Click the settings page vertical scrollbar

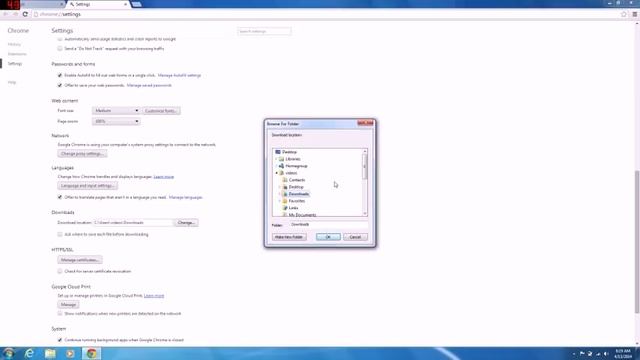[637, 242]
